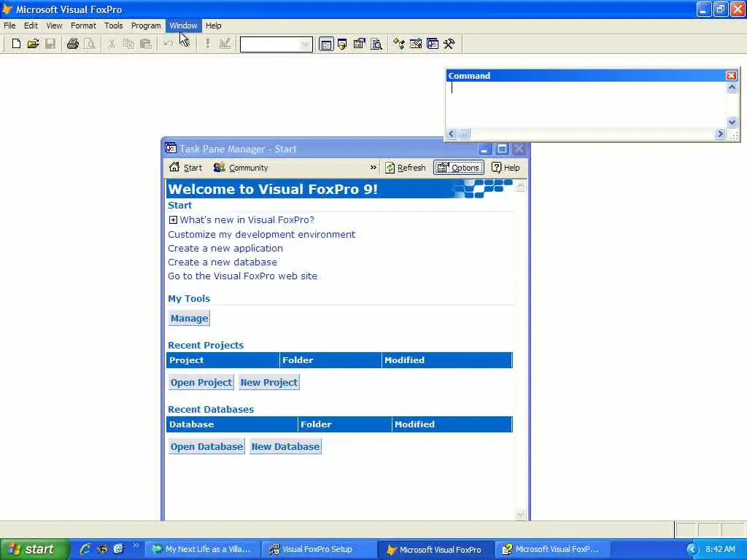Close the Command window
This screenshot has width=747, height=560.
pyautogui.click(x=731, y=75)
